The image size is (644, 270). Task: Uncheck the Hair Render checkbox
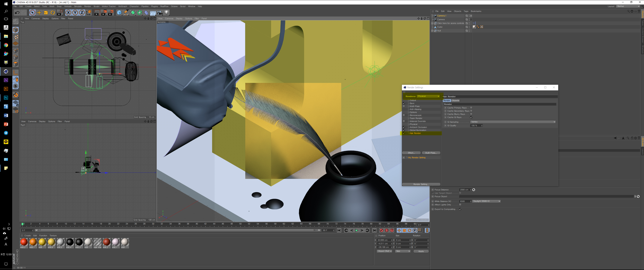(404, 133)
